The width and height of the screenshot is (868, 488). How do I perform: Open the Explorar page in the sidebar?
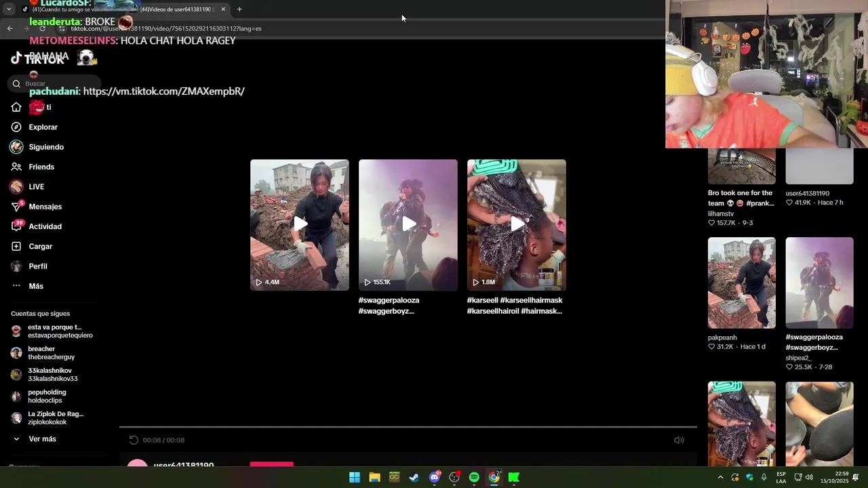[43, 127]
